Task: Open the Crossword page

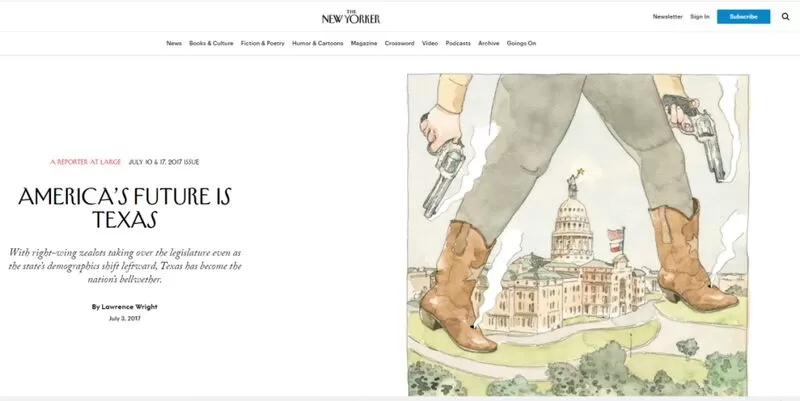Action: coord(399,43)
